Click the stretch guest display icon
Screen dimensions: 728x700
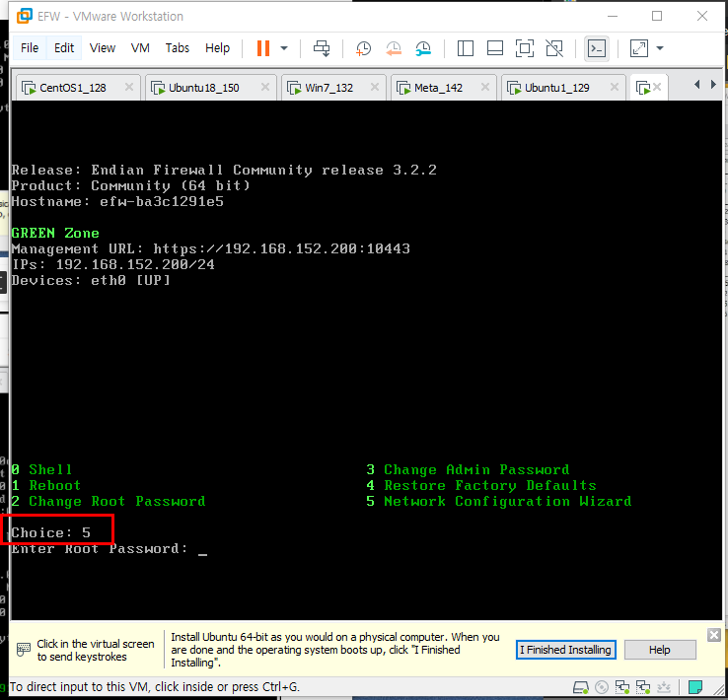coord(639,48)
